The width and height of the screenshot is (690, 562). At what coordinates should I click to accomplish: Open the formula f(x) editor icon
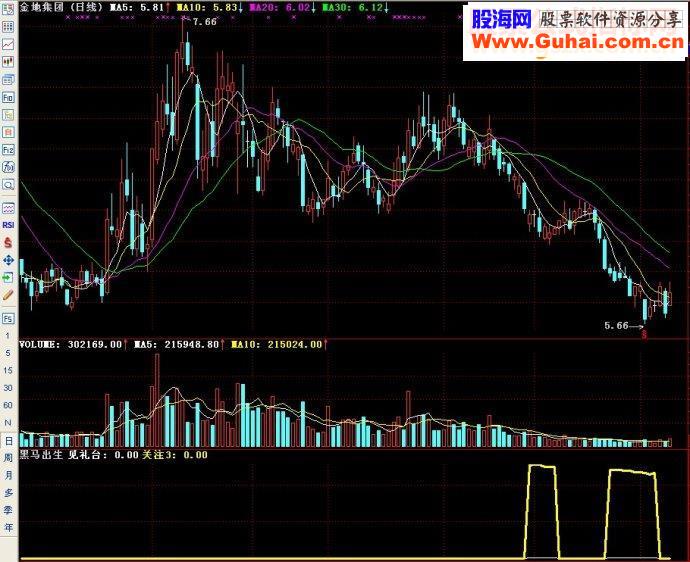(8, 167)
